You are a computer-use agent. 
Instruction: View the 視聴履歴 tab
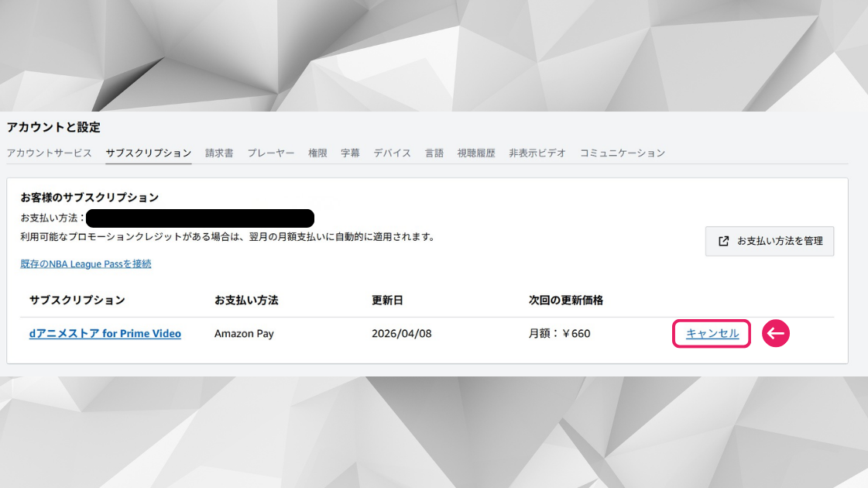(475, 153)
